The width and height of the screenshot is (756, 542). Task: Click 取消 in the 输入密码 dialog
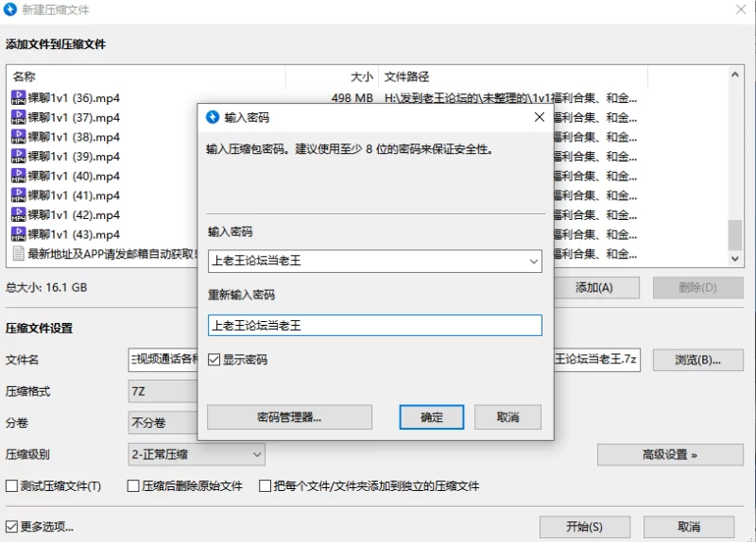click(x=507, y=417)
